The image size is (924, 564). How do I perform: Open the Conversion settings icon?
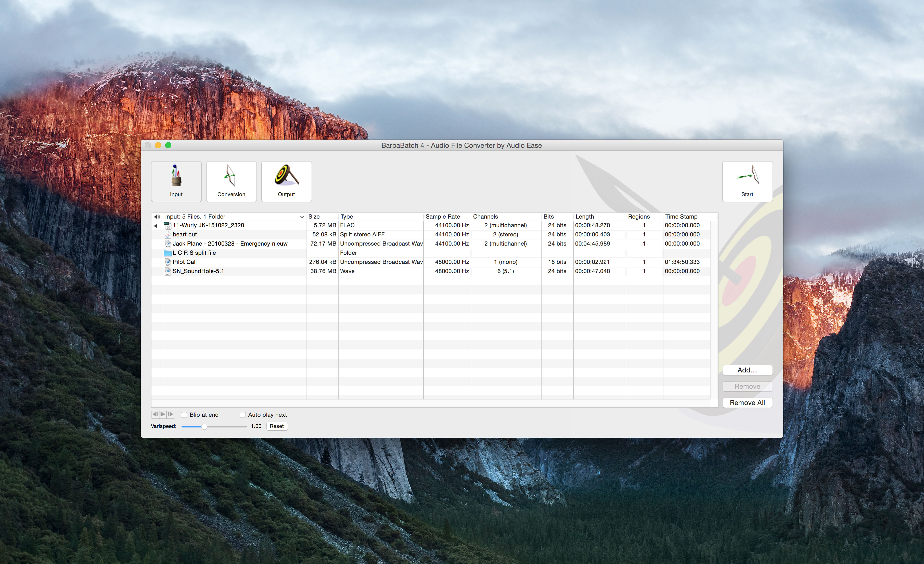pos(231,181)
